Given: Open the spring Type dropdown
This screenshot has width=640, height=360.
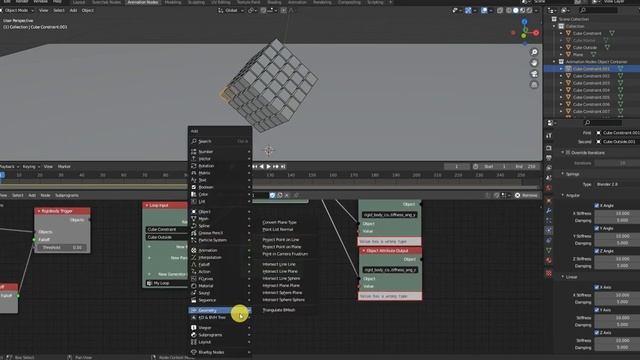Looking at the screenshot, I should tap(617, 184).
